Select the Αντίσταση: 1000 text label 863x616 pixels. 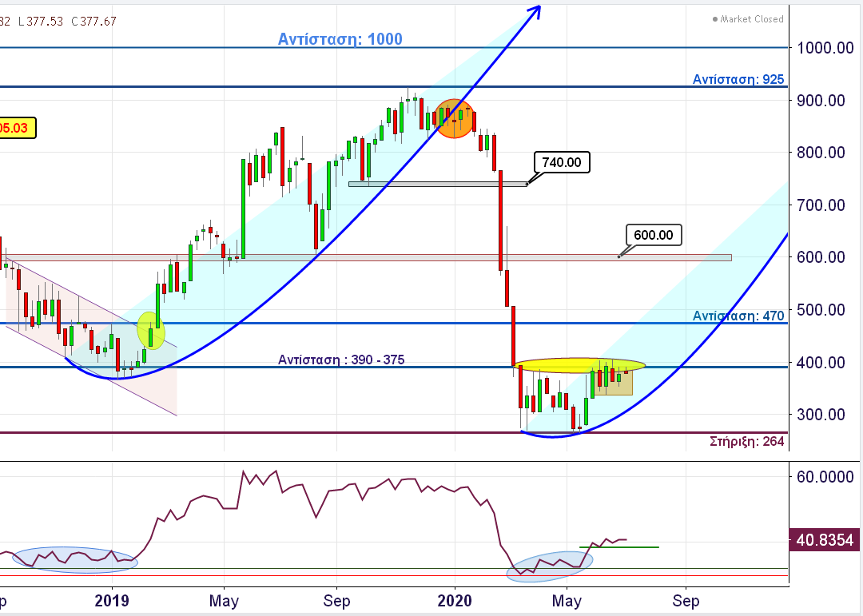pyautogui.click(x=340, y=39)
